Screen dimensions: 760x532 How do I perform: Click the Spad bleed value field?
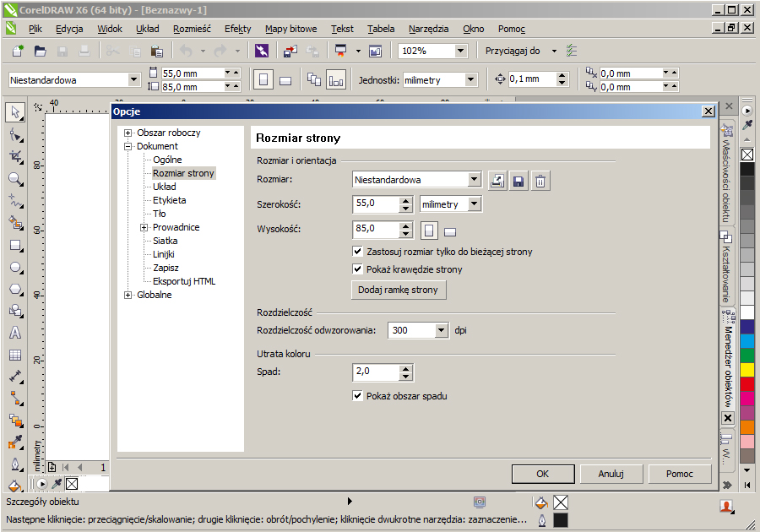377,372
